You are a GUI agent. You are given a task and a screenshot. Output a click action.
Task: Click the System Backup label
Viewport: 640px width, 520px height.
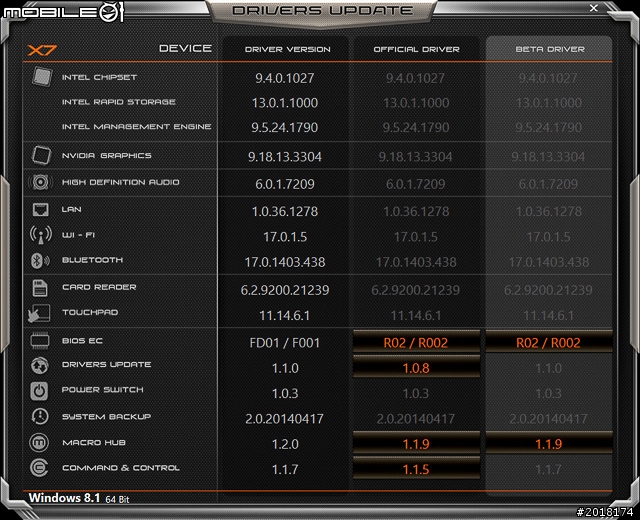pos(106,416)
